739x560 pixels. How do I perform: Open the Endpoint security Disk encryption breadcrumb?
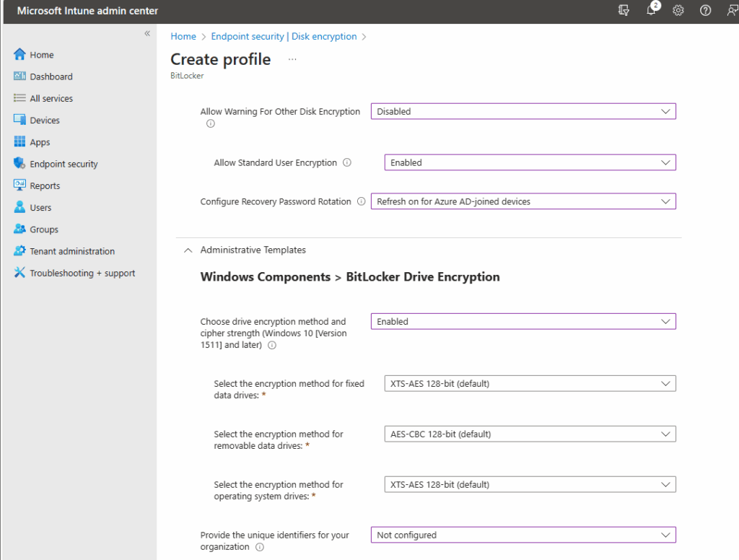pos(284,36)
